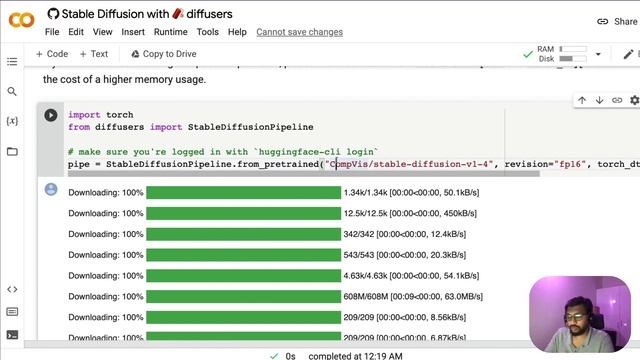Open the files folder panel

[12, 151]
